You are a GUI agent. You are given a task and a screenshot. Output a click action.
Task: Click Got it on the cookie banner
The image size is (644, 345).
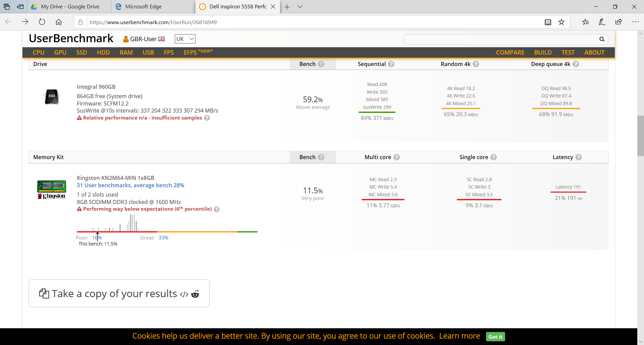click(495, 337)
